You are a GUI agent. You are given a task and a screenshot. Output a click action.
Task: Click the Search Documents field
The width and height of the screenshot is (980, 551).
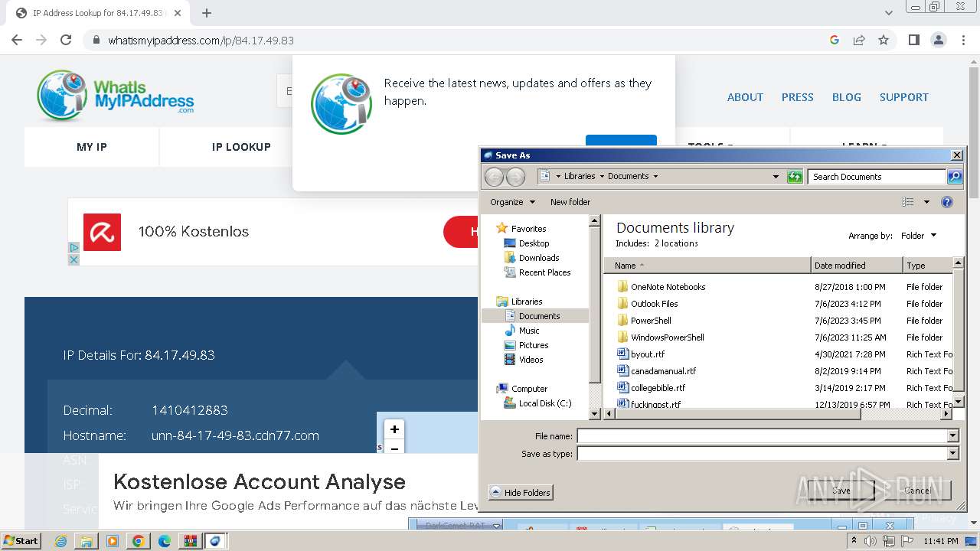pyautogui.click(x=877, y=177)
